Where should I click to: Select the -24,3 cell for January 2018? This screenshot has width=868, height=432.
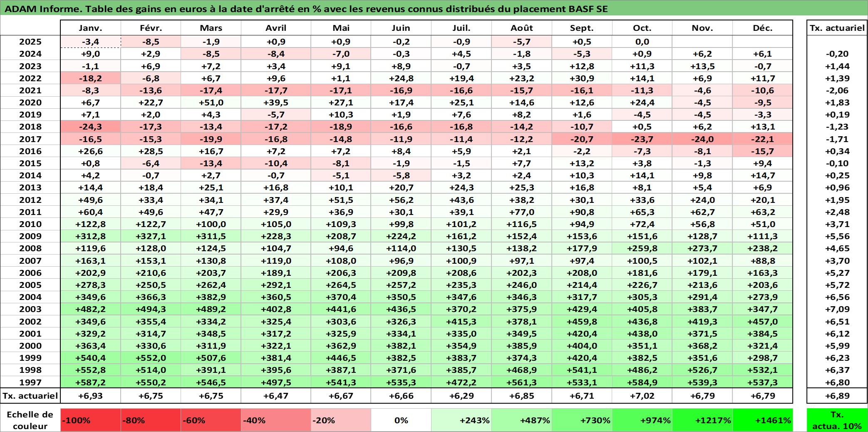click(91, 127)
